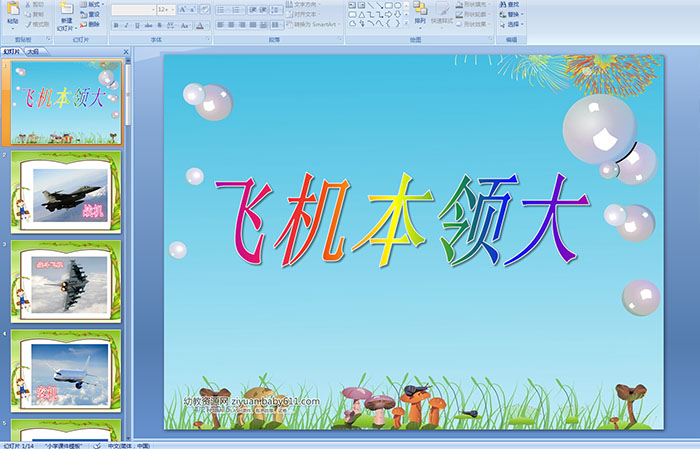Toggle align text right

(242, 25)
